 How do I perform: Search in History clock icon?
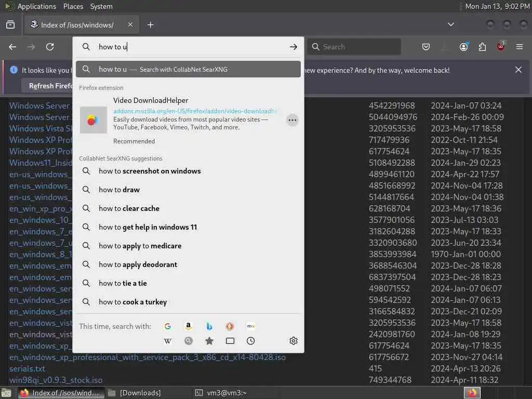(x=251, y=341)
